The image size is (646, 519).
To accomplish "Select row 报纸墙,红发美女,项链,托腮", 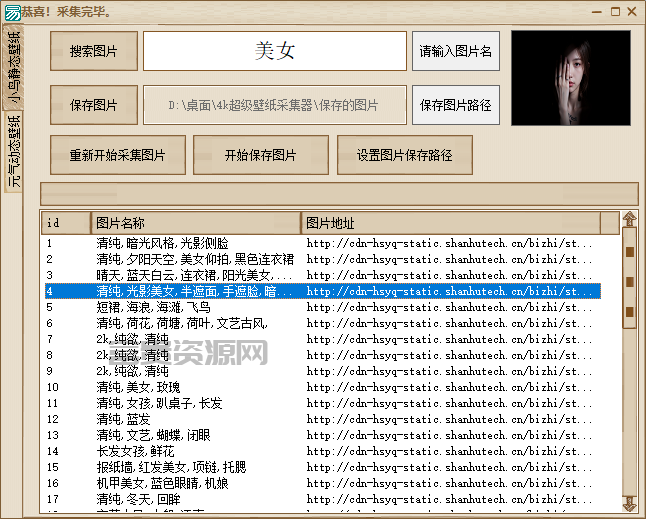I will tap(323, 467).
